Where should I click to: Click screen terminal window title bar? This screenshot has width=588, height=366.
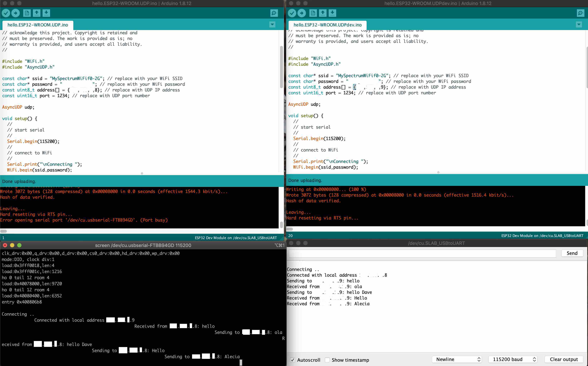point(143,245)
